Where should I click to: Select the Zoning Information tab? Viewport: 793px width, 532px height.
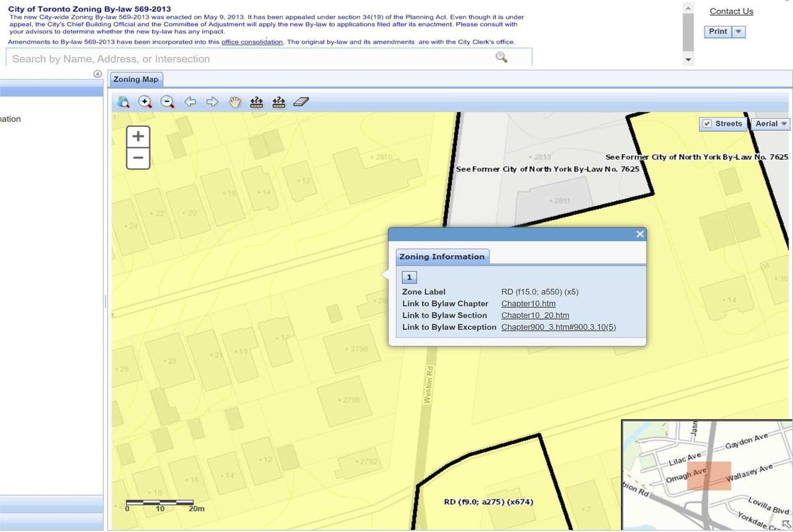click(442, 257)
